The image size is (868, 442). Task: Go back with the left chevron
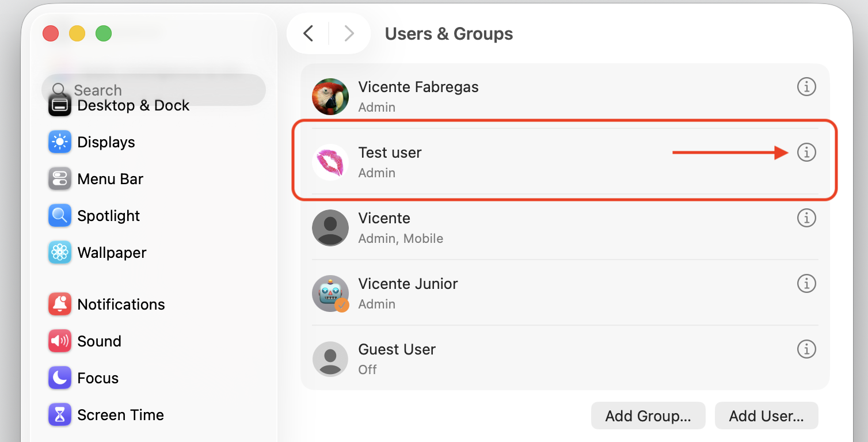coord(309,33)
